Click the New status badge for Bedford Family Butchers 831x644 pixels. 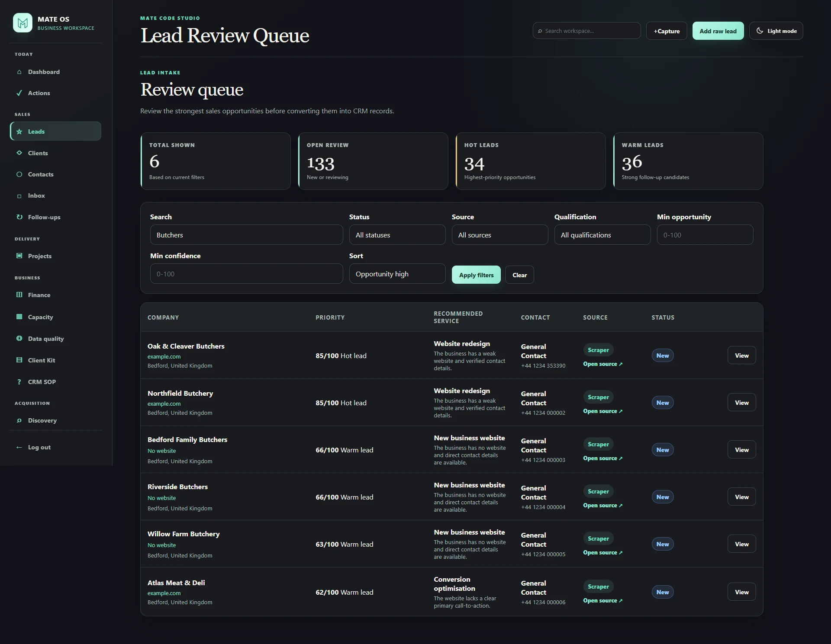pos(663,450)
